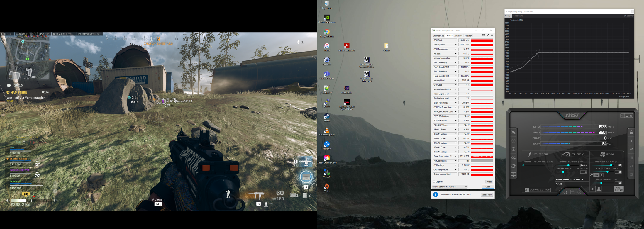Viewport: 644px width, 229px height.
Task: Click the Curve core clock button
Action: coord(584,165)
